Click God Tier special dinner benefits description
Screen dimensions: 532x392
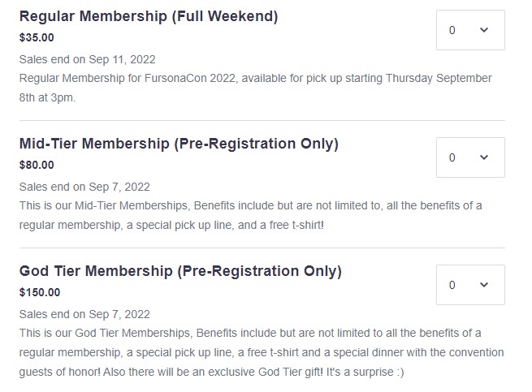[260, 353]
